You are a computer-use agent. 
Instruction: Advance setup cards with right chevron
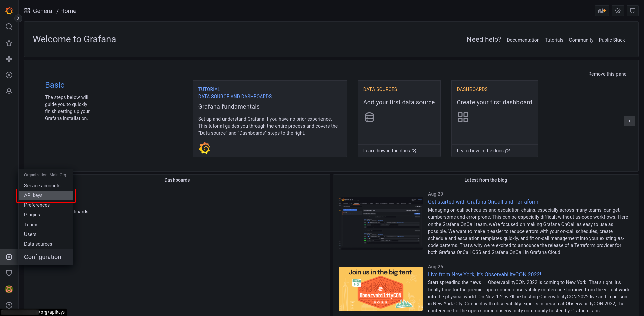coord(629,121)
